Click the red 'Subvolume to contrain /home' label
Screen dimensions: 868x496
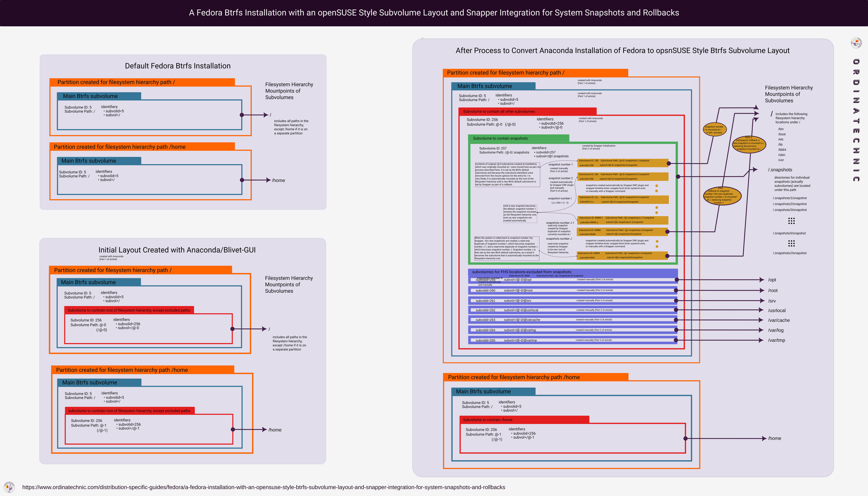(x=524, y=420)
